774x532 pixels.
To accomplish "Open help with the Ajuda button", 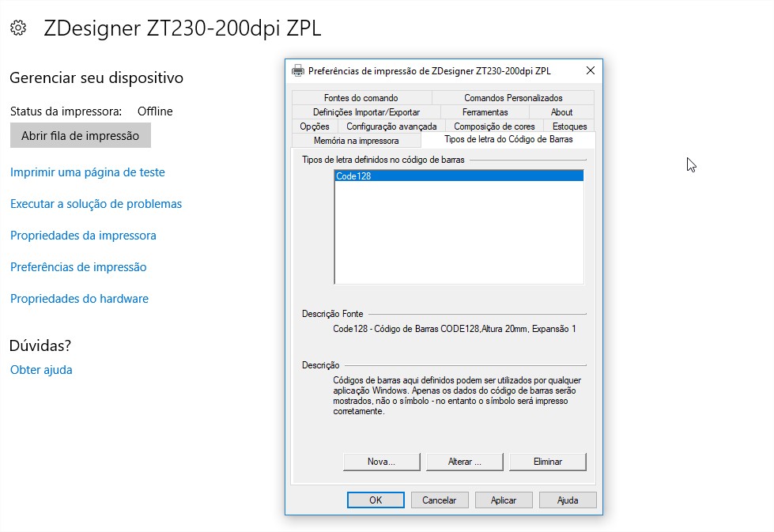I will pyautogui.click(x=568, y=500).
